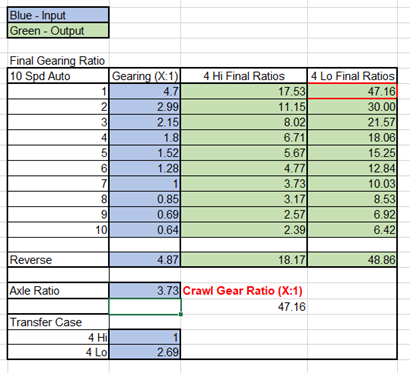Viewport: 410px width, 373px height.
Task: Click the 10 Spd Auto header cell
Action: [58, 76]
